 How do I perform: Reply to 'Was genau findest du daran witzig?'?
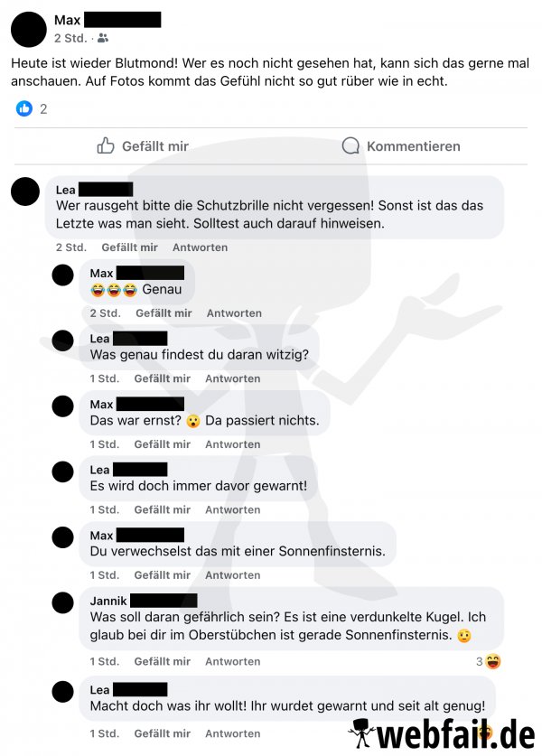tap(232, 378)
